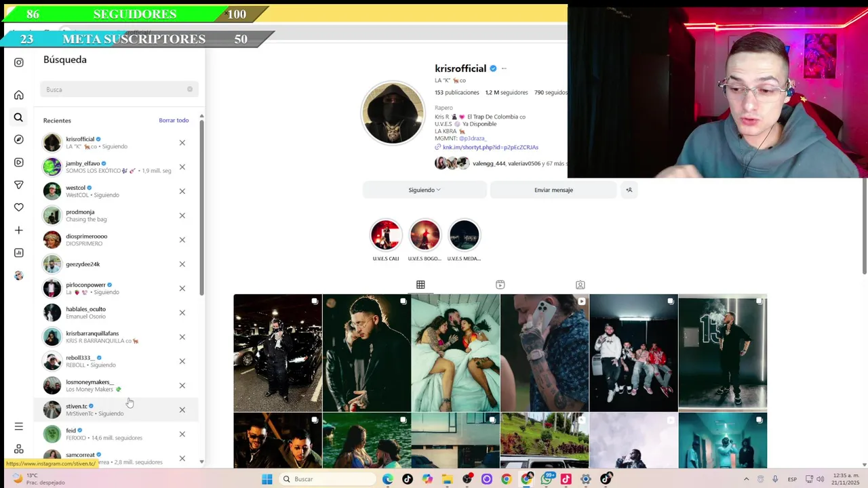The image size is (868, 488).
Task: Clear the search field with the x icon
Action: point(190,89)
